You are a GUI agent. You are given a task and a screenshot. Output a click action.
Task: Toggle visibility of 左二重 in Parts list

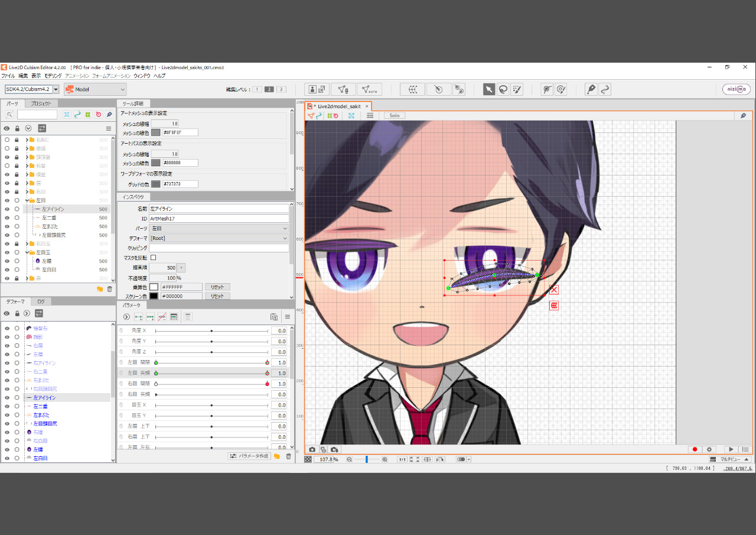pos(7,218)
